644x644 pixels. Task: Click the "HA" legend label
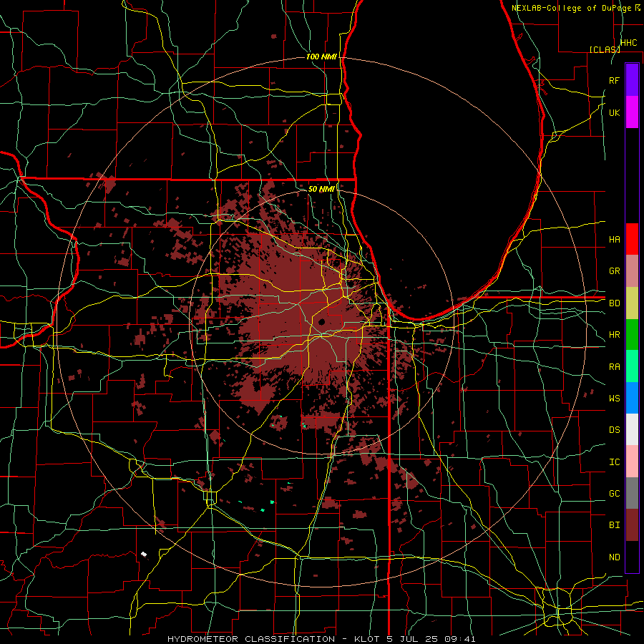(x=614, y=239)
